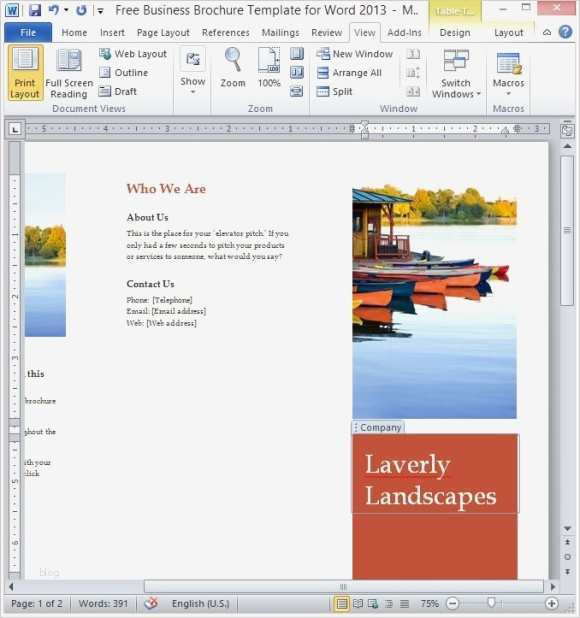Switch to Outline view
The image size is (580, 618).
coord(123,73)
